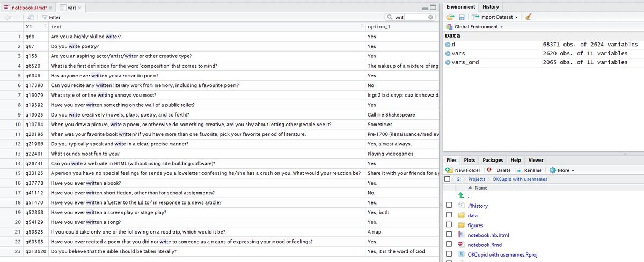View '2065 obs. of 11 variables' dataset
The width and height of the screenshot is (644, 262).
585,62
